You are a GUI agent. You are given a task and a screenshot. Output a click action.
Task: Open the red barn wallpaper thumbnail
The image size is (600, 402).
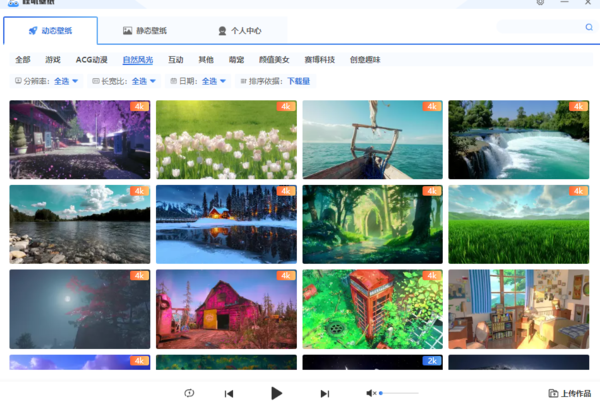pos(227,308)
